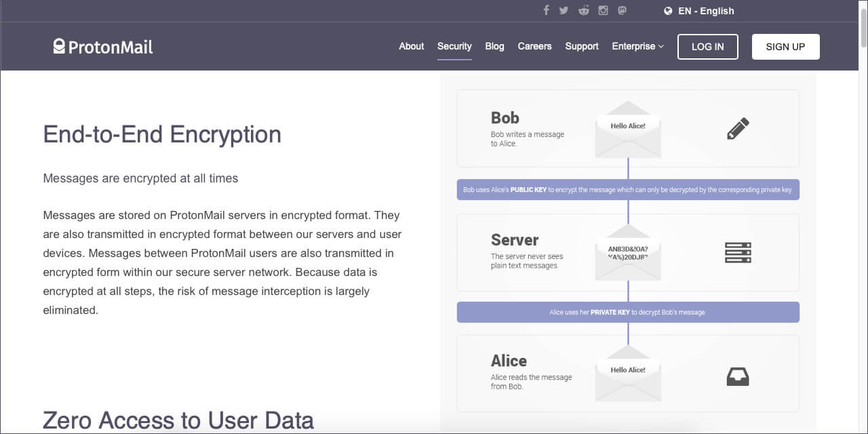Screen dimensions: 868x434
Task: Click the LOG IN button
Action: coord(708,47)
